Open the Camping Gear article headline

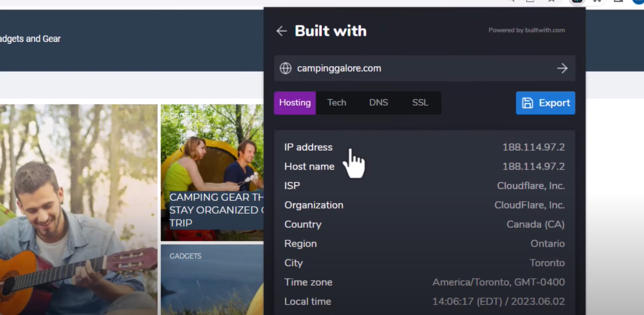(216, 210)
